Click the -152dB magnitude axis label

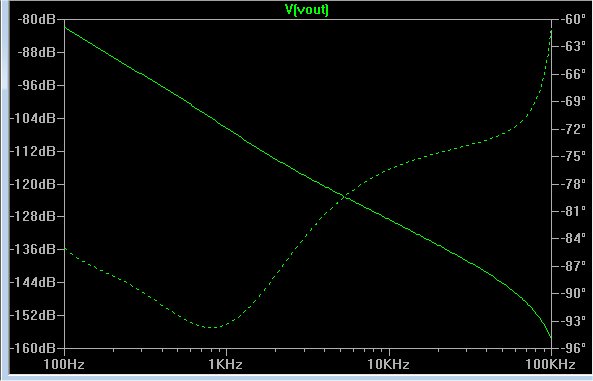click(33, 315)
